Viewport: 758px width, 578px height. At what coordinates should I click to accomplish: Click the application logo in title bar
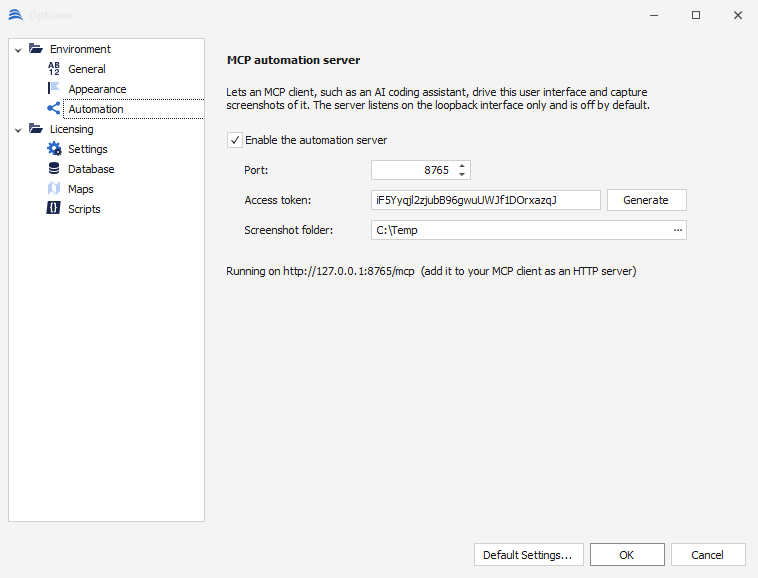click(15, 15)
